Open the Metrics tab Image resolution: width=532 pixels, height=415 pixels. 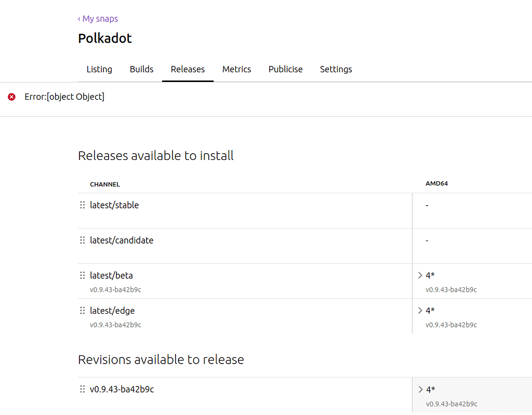click(236, 69)
